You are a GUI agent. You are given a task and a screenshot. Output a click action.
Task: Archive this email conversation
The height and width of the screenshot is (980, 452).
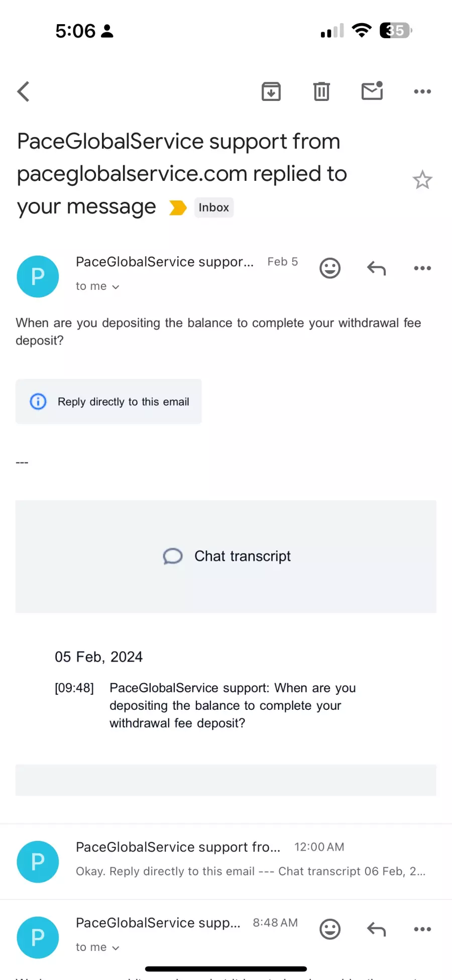[271, 91]
